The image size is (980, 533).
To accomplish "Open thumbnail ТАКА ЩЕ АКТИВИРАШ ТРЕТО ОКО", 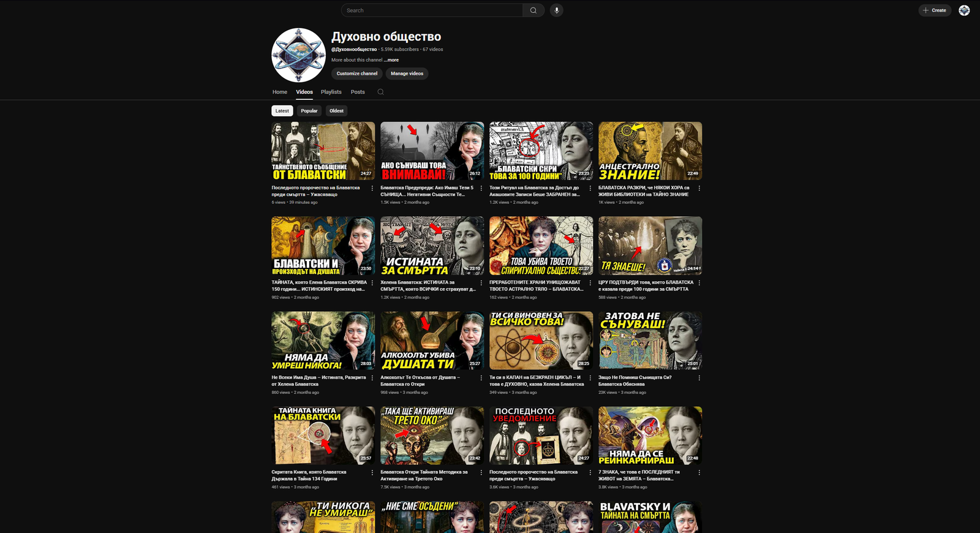I will coord(432,436).
